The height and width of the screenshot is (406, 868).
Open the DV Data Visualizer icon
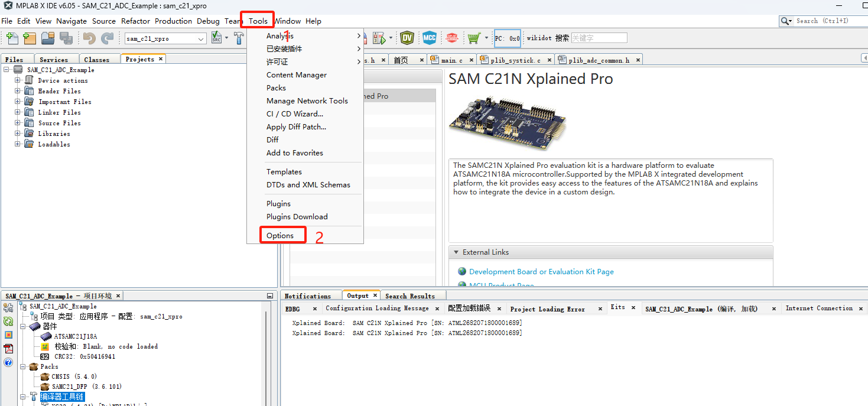(407, 38)
